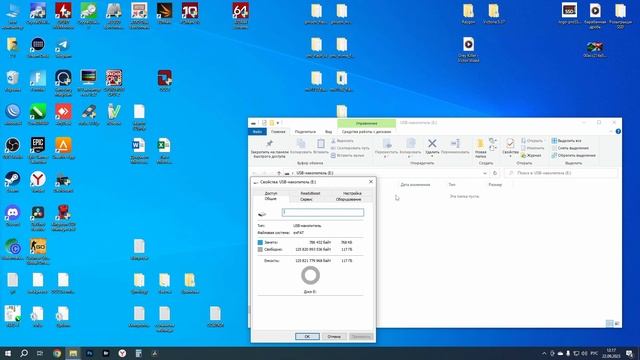Screen dimensions: 640x360
Task: Open ReadyBoost tab in Properties dialog
Action: [310, 193]
